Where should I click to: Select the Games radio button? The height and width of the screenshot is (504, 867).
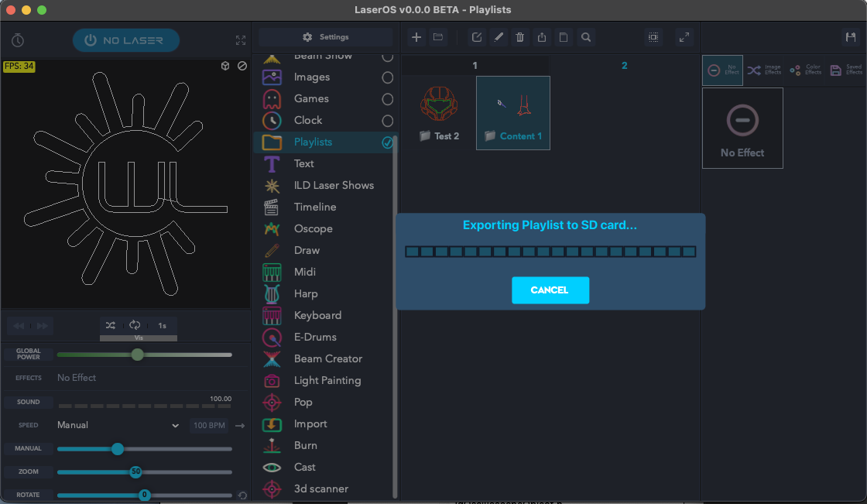pyautogui.click(x=388, y=99)
